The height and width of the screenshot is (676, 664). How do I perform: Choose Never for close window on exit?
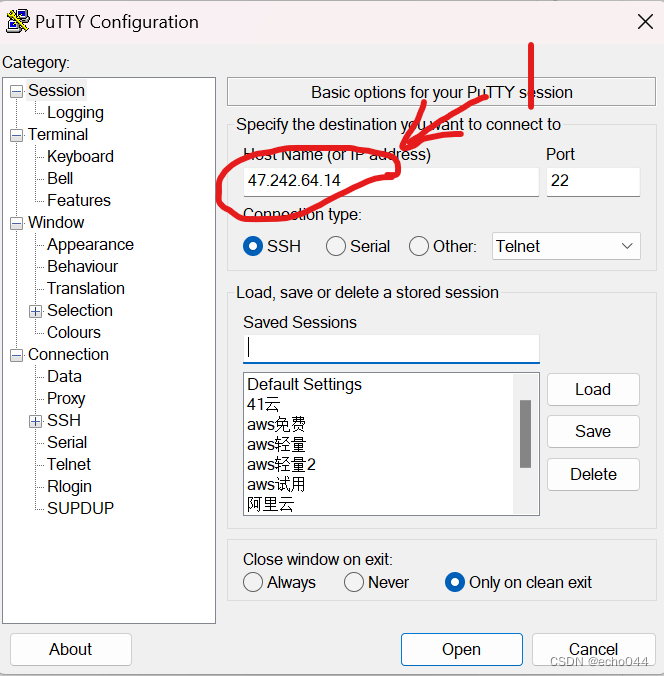[x=354, y=582]
